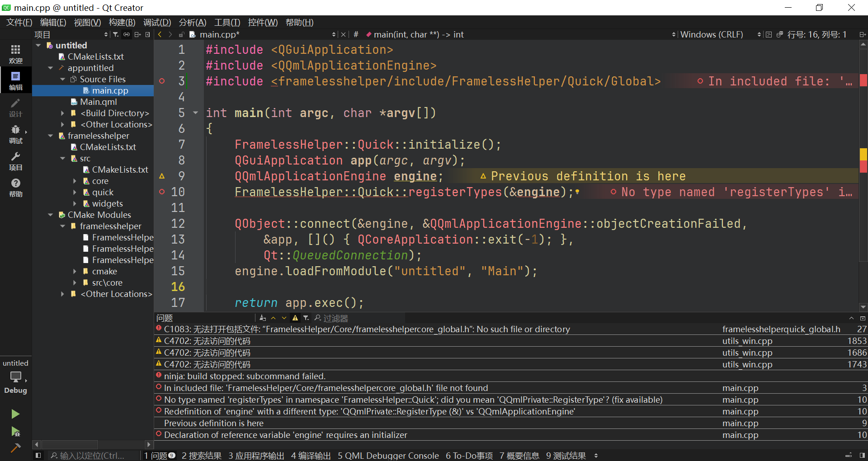Collapse the Source Files node

[x=62, y=79]
